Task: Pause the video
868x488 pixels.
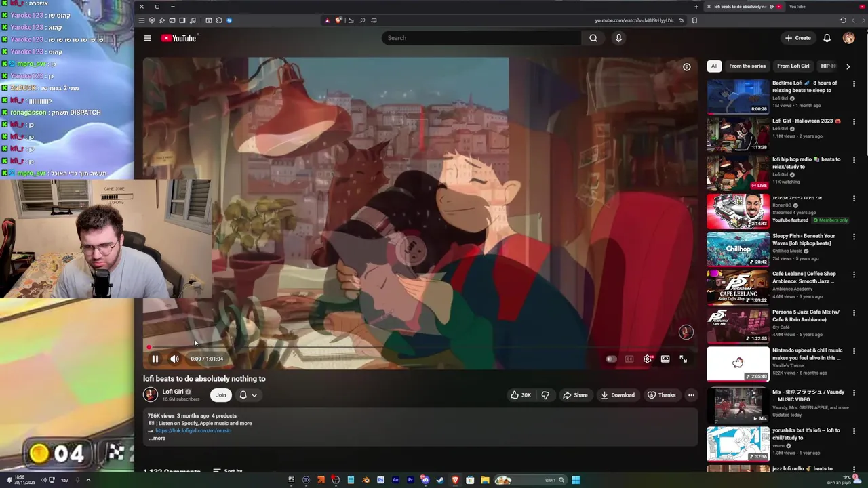Action: click(155, 359)
